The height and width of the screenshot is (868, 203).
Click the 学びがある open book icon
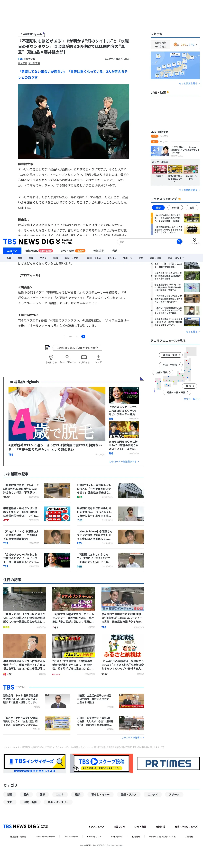click(84, 357)
